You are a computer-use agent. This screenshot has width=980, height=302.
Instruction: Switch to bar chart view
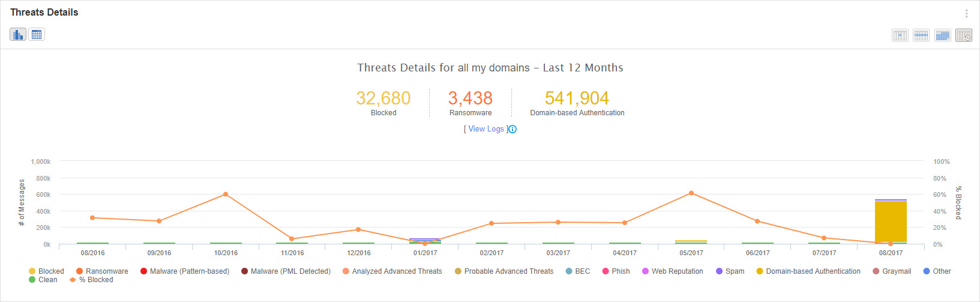coord(18,35)
